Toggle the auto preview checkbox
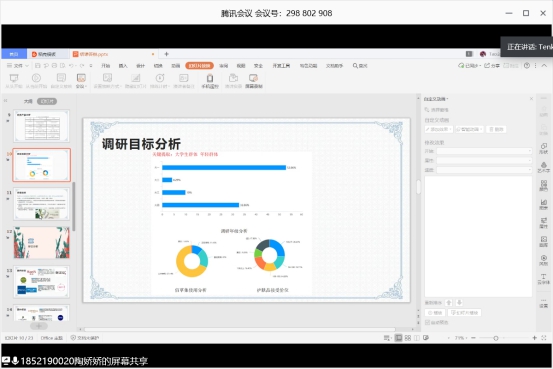The image size is (553, 369). click(427, 322)
